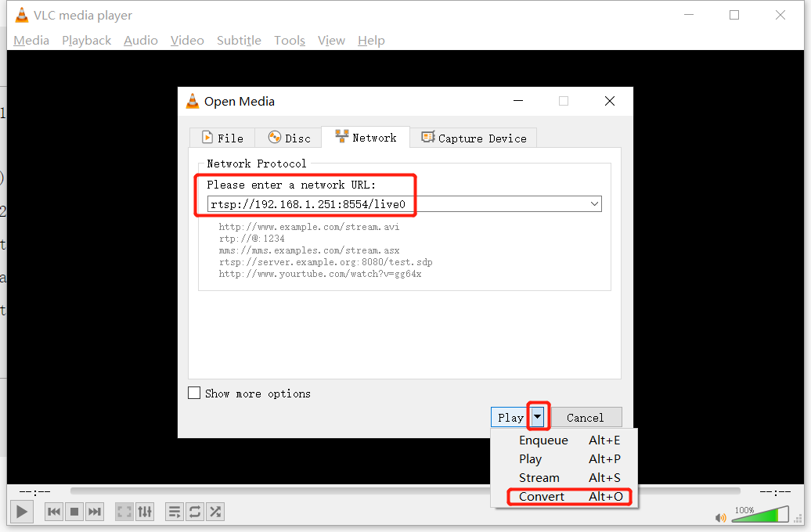The height and width of the screenshot is (532, 811).
Task: Open the Audio menu
Action: pyautogui.click(x=141, y=41)
